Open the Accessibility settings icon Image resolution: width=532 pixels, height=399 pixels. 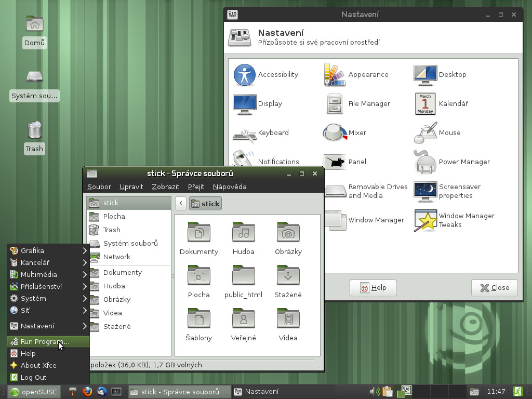244,75
